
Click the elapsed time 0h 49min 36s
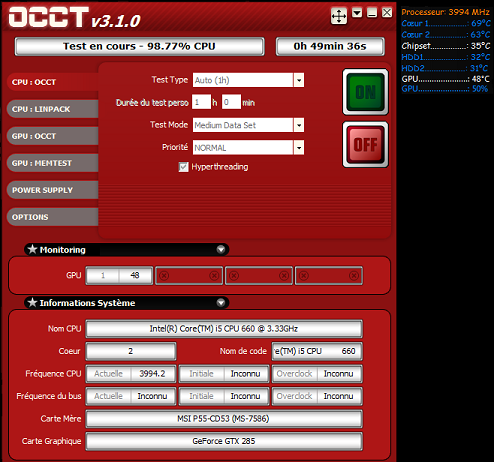(330, 46)
